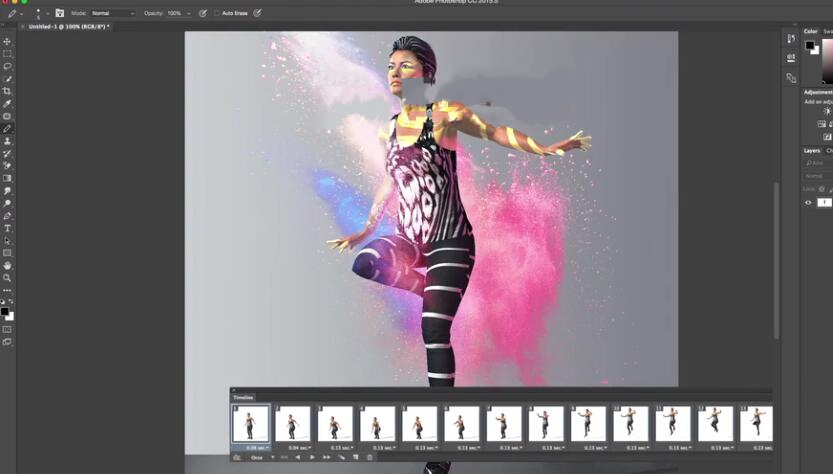The height and width of the screenshot is (474, 833).
Task: Click toolbox foreground color swatch
Action: coord(4,311)
